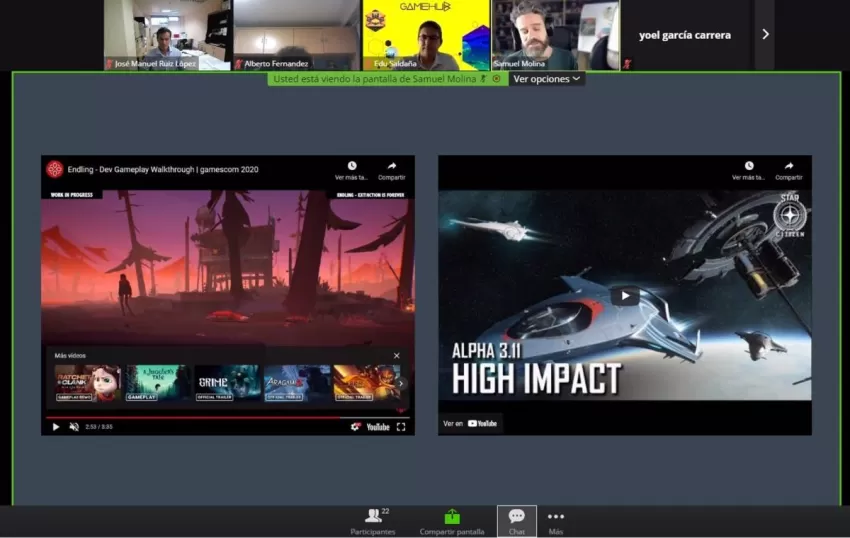Close the Más vídeos suggestions panel
The height and width of the screenshot is (538, 850).
396,355
